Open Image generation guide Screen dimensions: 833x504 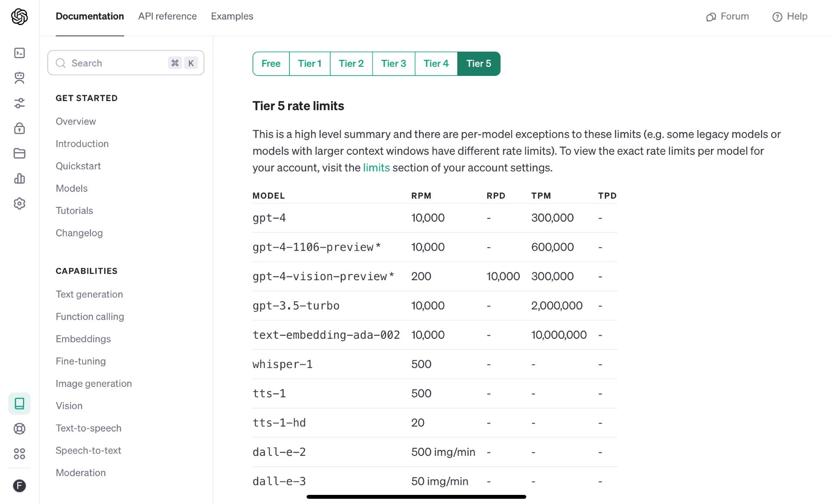[x=94, y=383]
